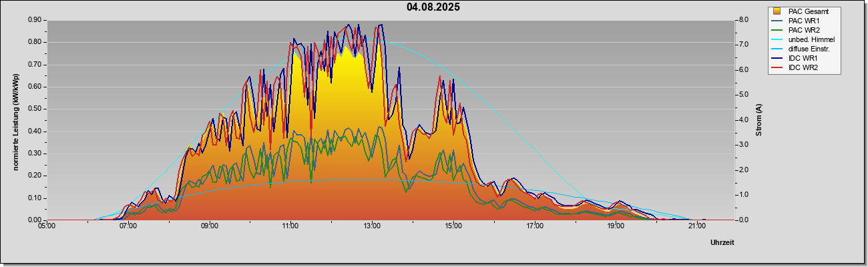Screen dimensions: 868x267
Task: Click the 05:00 time axis label
Action: [47, 226]
